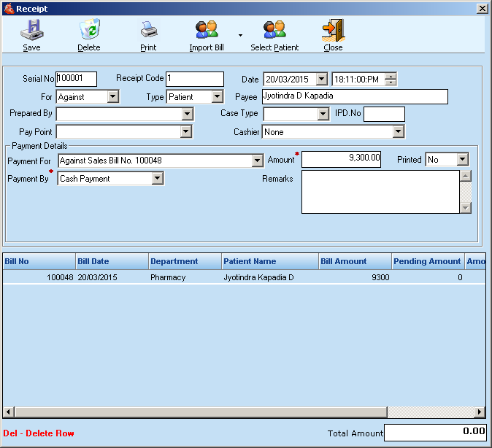The height and width of the screenshot is (448, 492).
Task: Click the Delete recycle bin icon
Action: (89, 30)
